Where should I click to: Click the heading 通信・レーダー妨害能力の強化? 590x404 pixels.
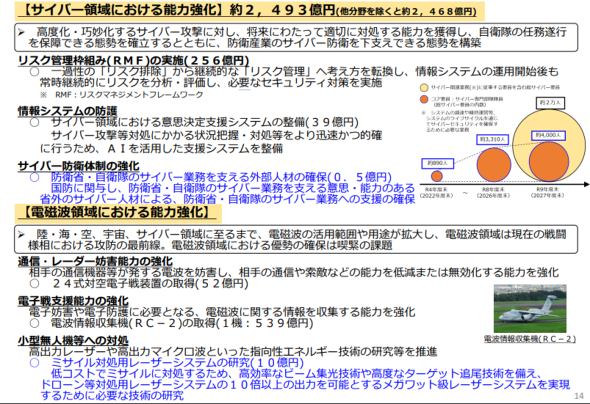coord(95,261)
